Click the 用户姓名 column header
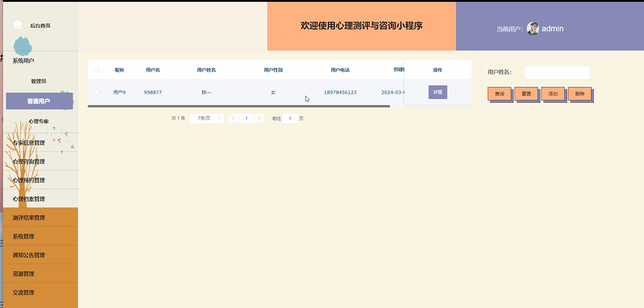The height and width of the screenshot is (308, 644). click(206, 70)
